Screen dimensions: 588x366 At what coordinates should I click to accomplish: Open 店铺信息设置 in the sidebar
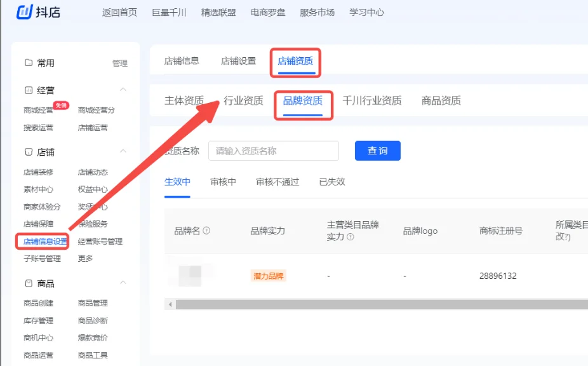tap(45, 241)
